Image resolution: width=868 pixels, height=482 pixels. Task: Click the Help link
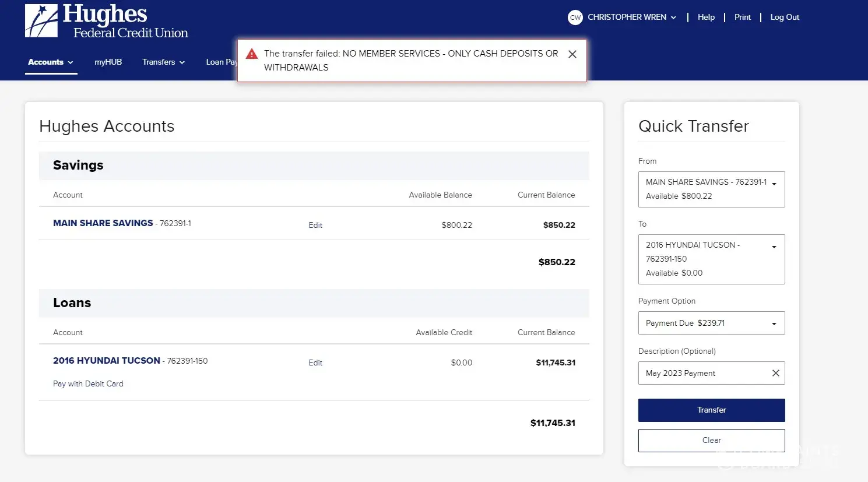pyautogui.click(x=706, y=17)
